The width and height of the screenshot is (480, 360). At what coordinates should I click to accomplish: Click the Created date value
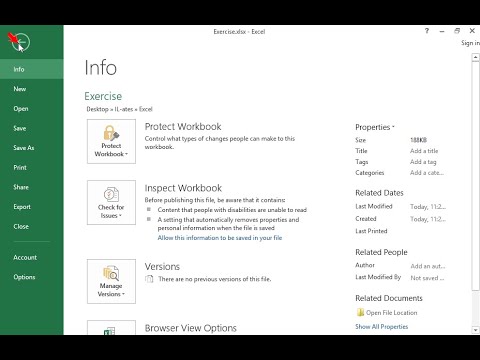(x=428, y=219)
